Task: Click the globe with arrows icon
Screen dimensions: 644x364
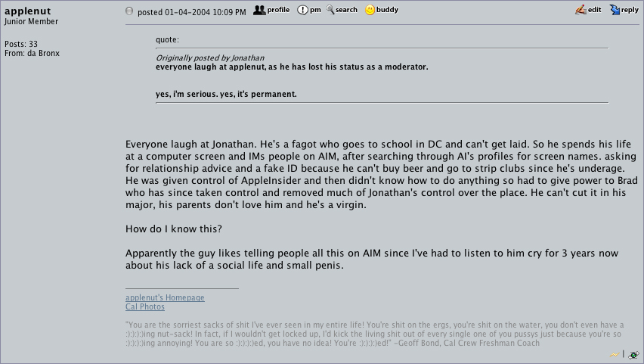Action: click(x=633, y=354)
